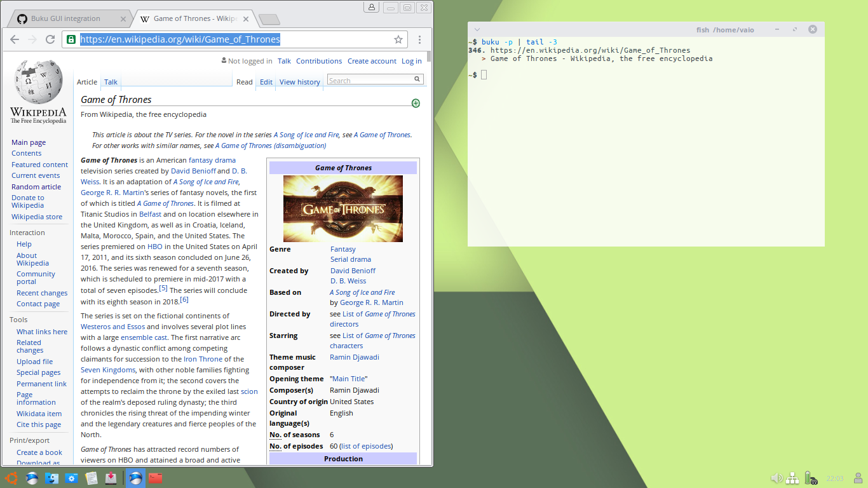Open the Talk tab of the article

[x=111, y=82]
